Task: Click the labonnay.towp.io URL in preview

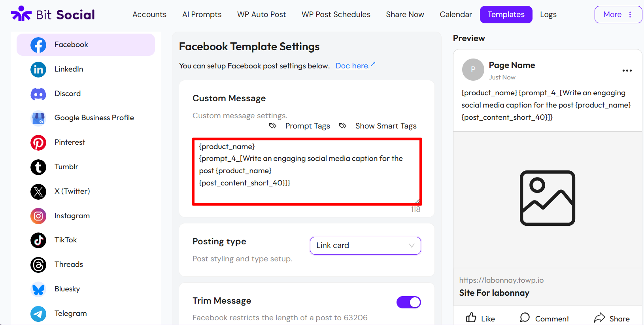Action: click(501, 280)
